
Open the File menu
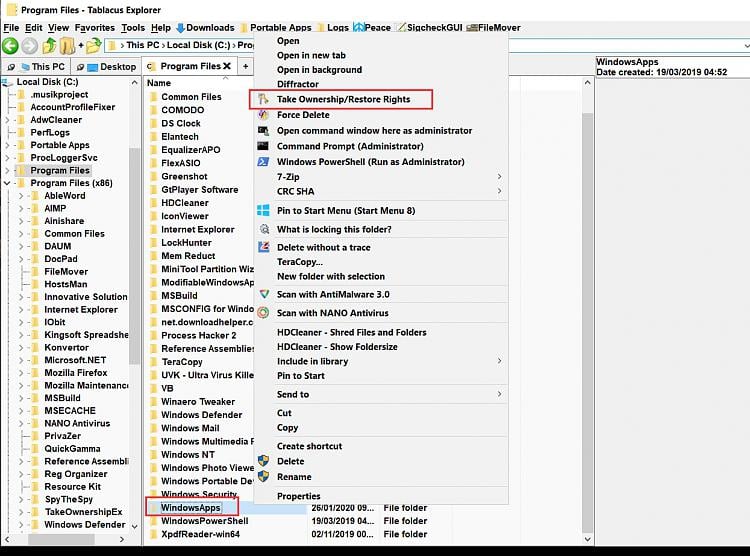[x=11, y=28]
